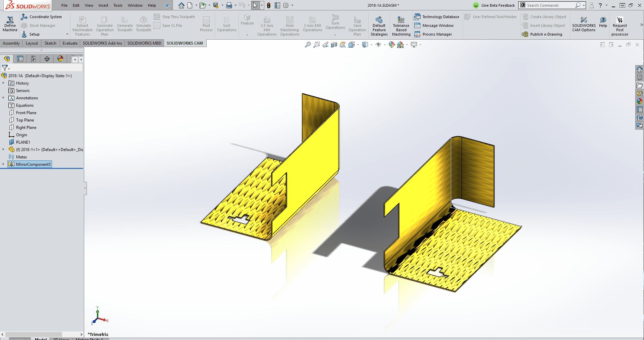Click View Orientation cube icon
644x340 pixels.
tap(352, 45)
